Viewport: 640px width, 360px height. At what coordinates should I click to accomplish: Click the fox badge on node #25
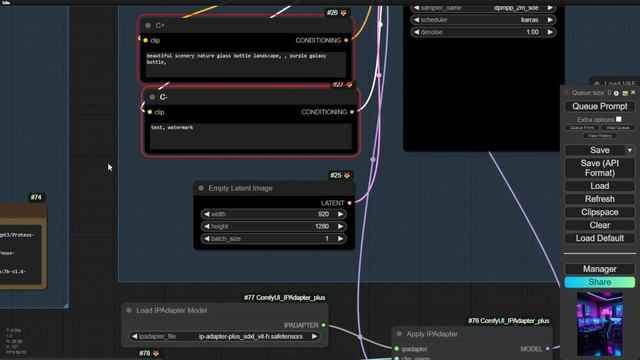click(347, 175)
